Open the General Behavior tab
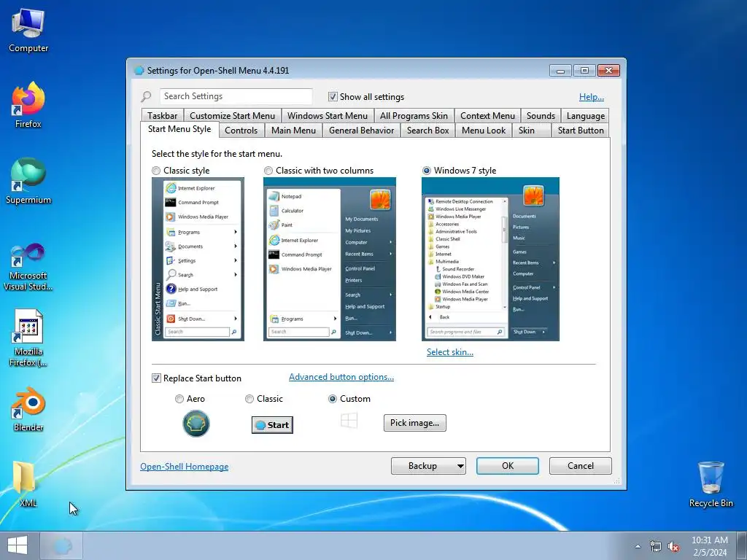This screenshot has width=747, height=560. coord(361,131)
